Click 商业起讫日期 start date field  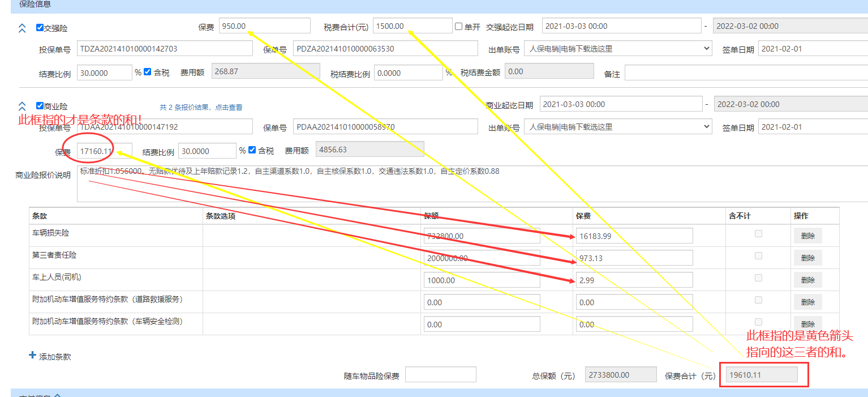point(621,104)
